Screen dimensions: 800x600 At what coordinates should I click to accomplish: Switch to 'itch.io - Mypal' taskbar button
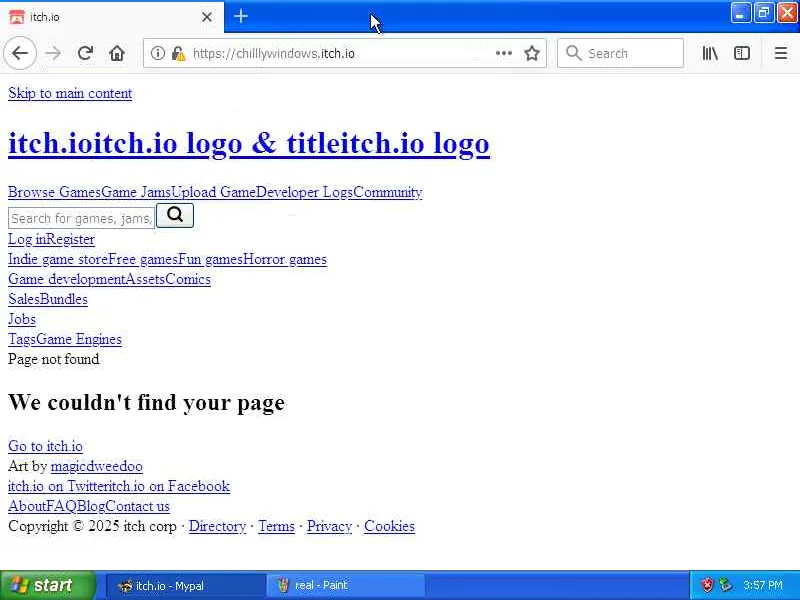tap(185, 585)
